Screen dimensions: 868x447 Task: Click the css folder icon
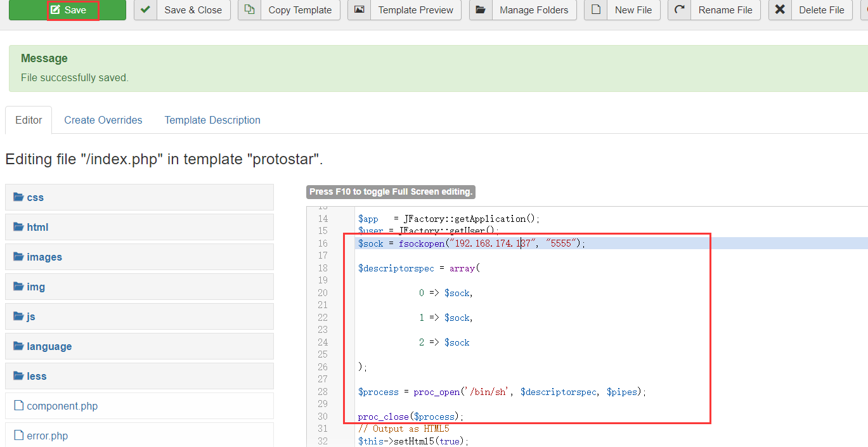[x=18, y=197]
